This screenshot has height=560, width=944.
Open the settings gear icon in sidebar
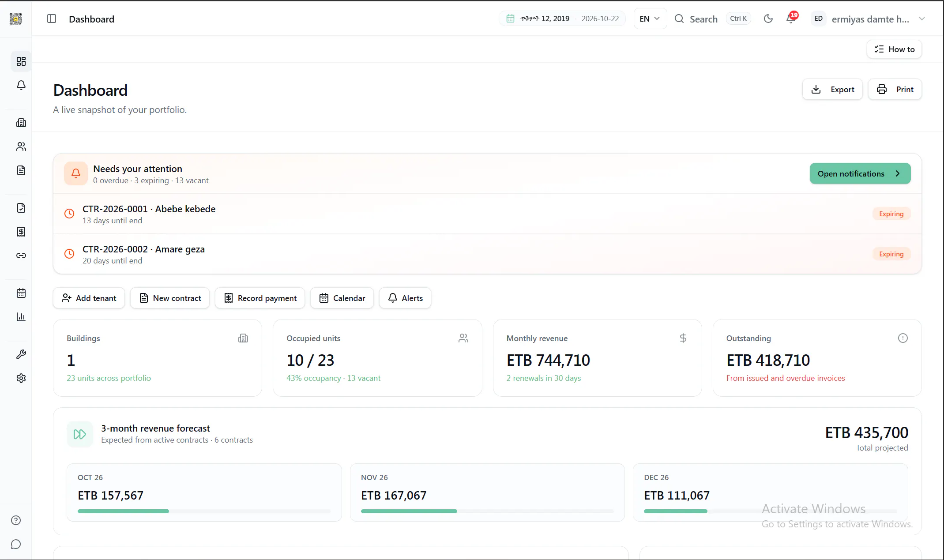pyautogui.click(x=21, y=378)
